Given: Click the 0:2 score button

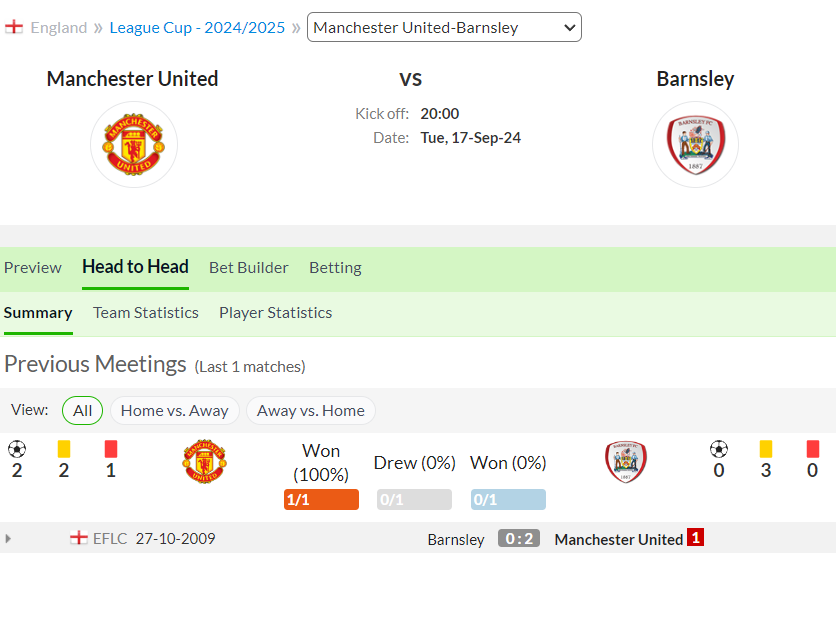Looking at the screenshot, I should click(519, 538).
